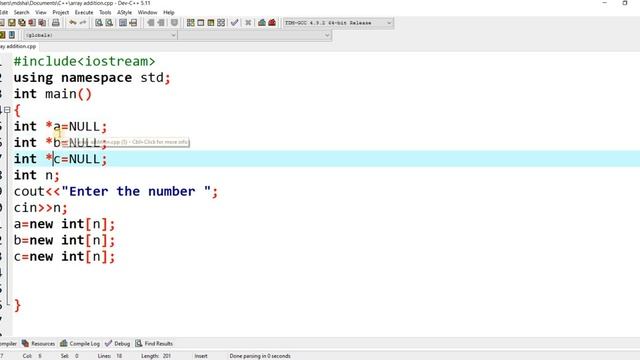Minimize the Dev-C++ window
The height and width of the screenshot is (360, 640).
click(605, 3)
